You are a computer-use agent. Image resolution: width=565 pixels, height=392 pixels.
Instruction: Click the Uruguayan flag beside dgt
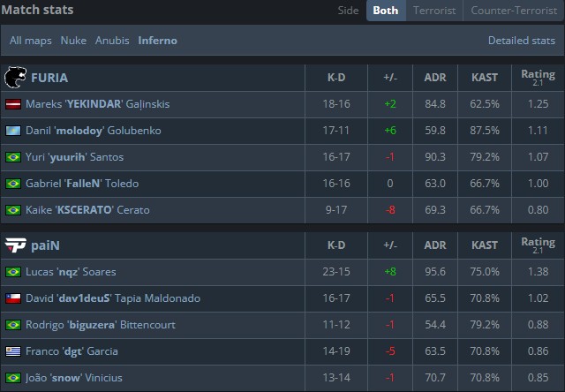click(x=13, y=351)
